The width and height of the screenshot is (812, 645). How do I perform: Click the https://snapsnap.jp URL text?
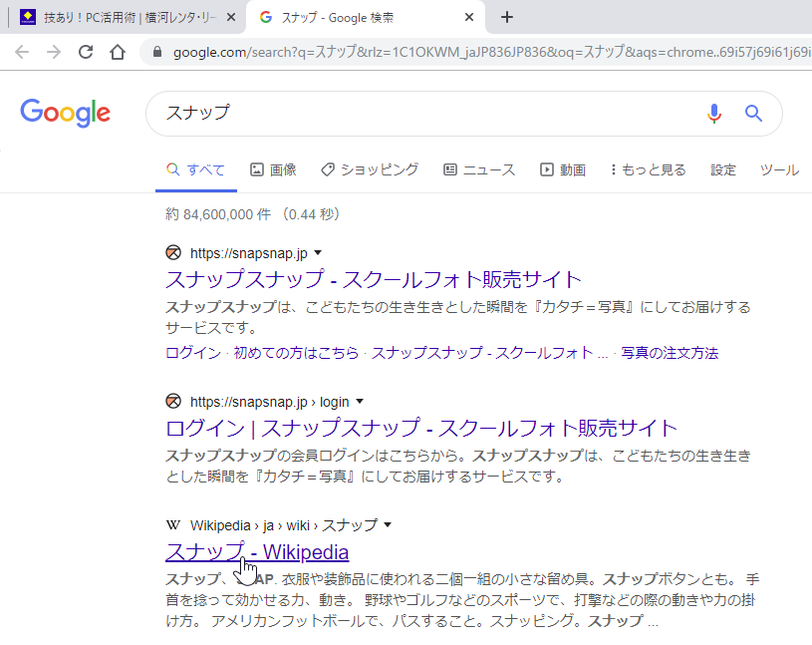[x=248, y=253]
